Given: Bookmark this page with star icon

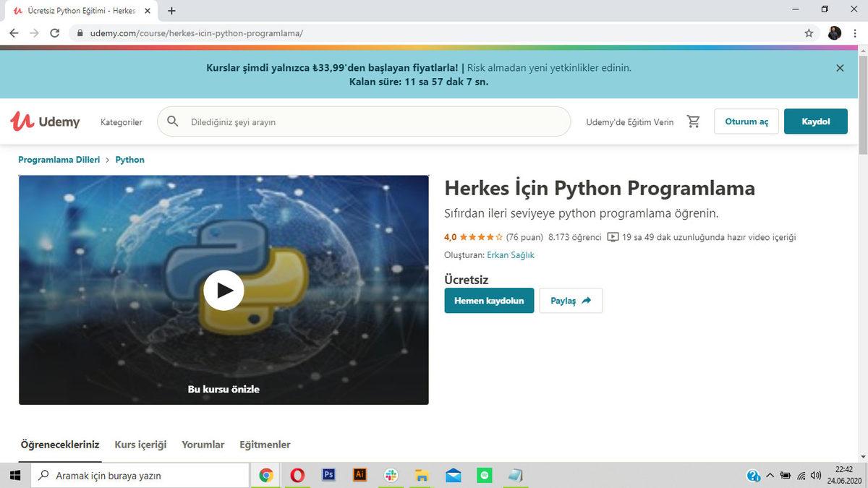Looking at the screenshot, I should [x=809, y=33].
